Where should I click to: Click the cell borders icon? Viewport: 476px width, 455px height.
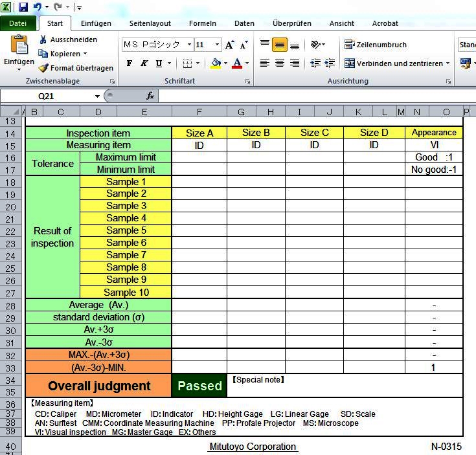point(187,63)
